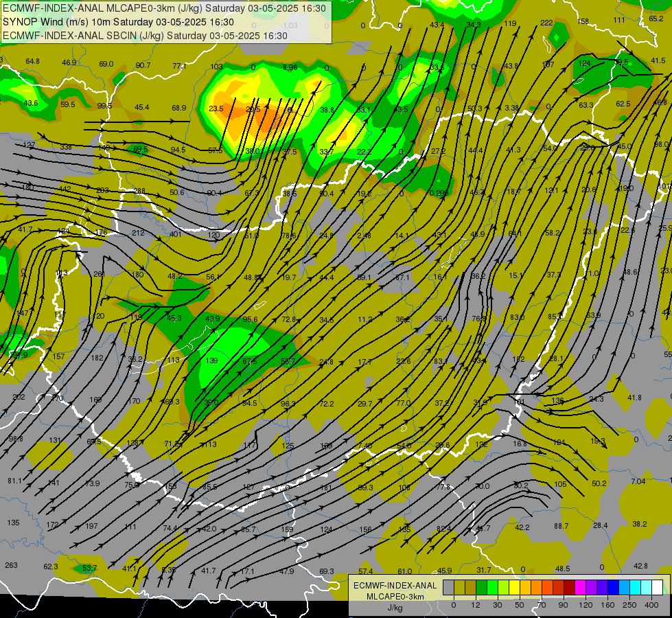This screenshot has width=672, height=618.
Task: Click the map value '95.6'
Action: (x=251, y=319)
